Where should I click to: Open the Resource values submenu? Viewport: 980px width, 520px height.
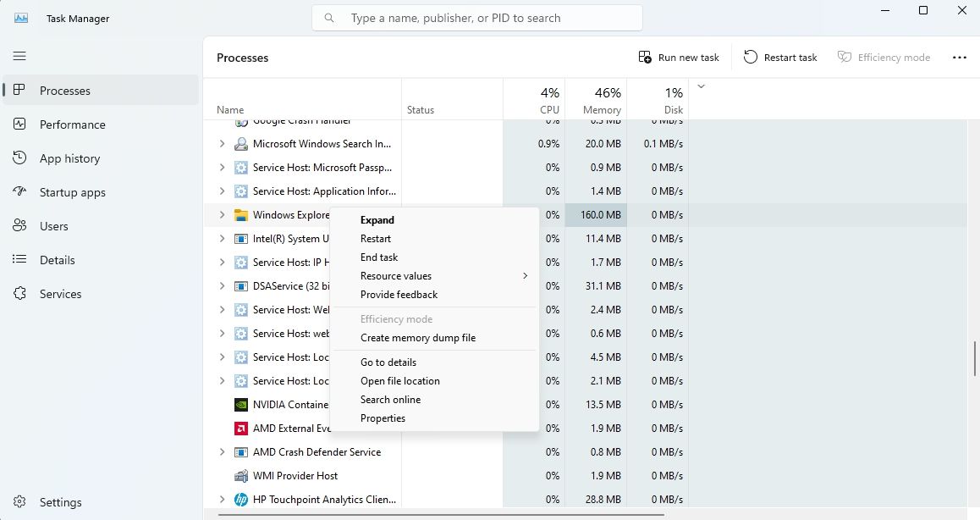(396, 275)
